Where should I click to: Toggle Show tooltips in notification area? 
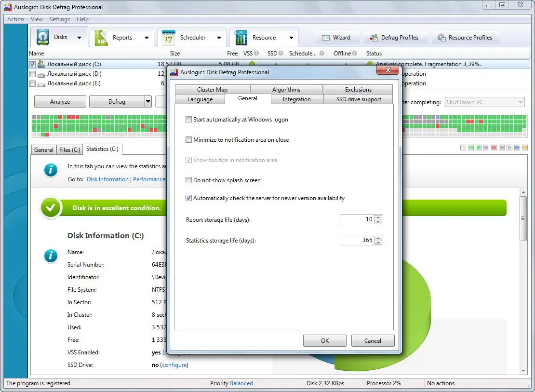click(188, 160)
